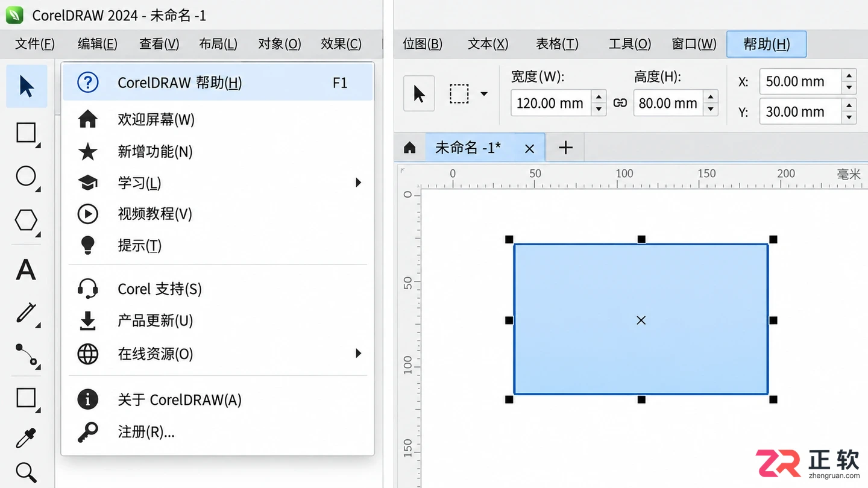Click the center X marker of rectangle

(x=641, y=320)
